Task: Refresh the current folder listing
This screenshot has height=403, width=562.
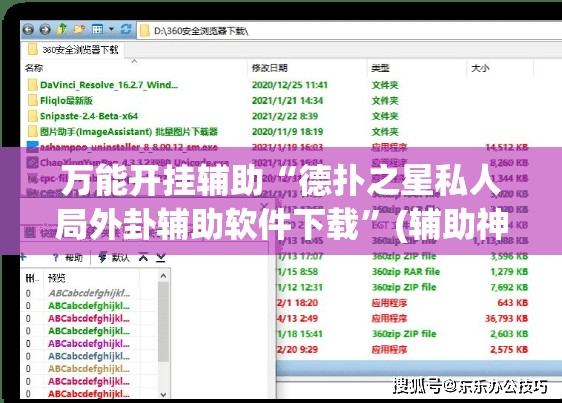Action: click(125, 29)
